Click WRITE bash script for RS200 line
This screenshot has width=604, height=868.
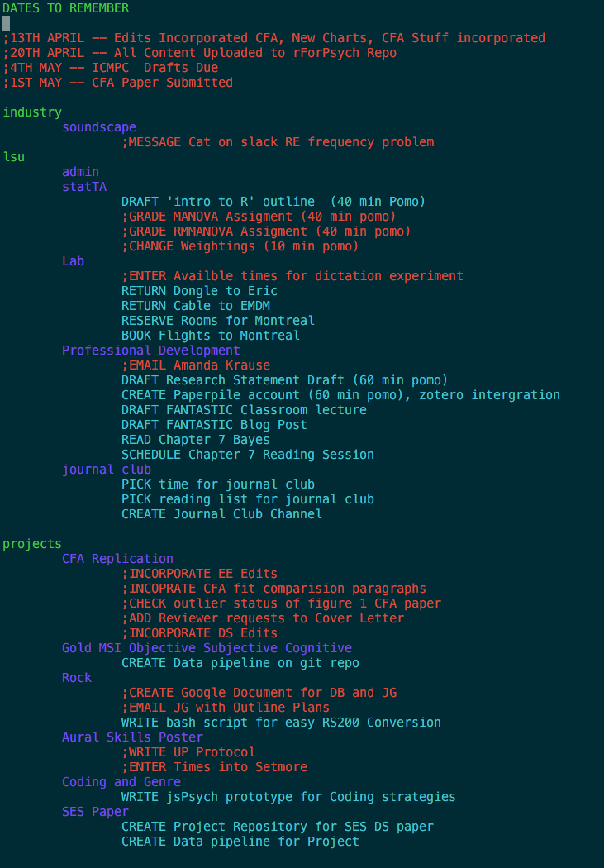[281, 723]
